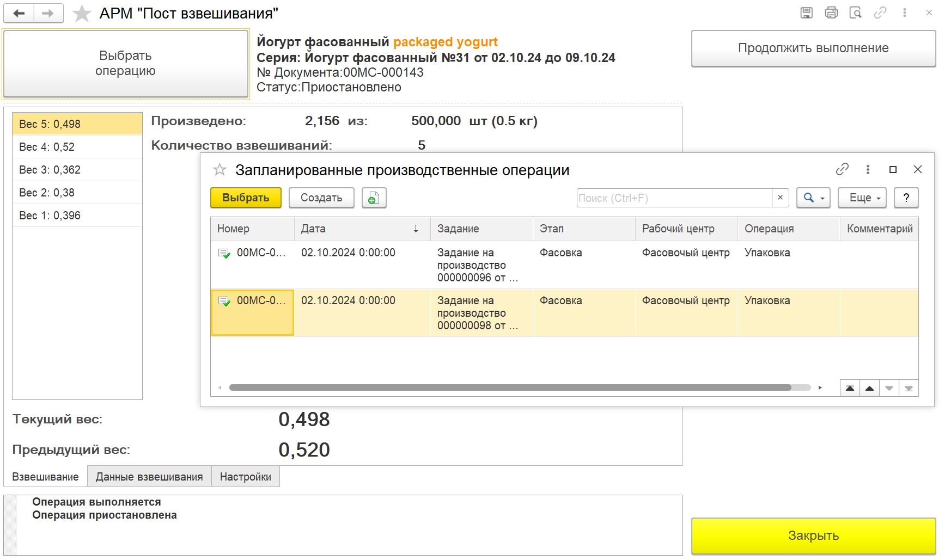Select Вес 2: 0,38 in weights list
The height and width of the screenshot is (560, 945).
point(77,193)
